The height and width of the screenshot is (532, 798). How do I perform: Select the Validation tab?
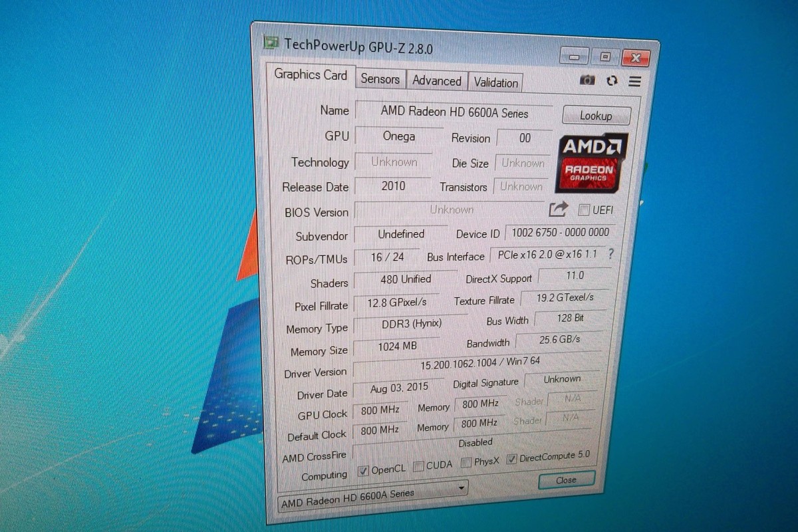click(x=495, y=82)
